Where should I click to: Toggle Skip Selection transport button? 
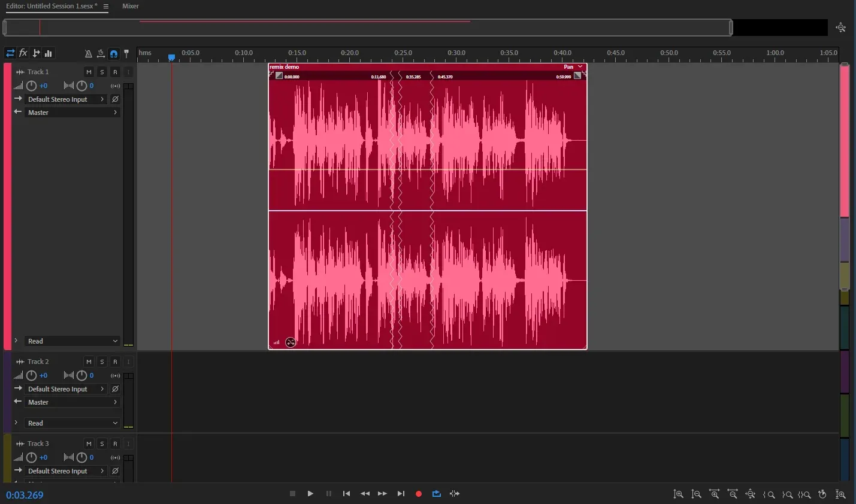(455, 494)
